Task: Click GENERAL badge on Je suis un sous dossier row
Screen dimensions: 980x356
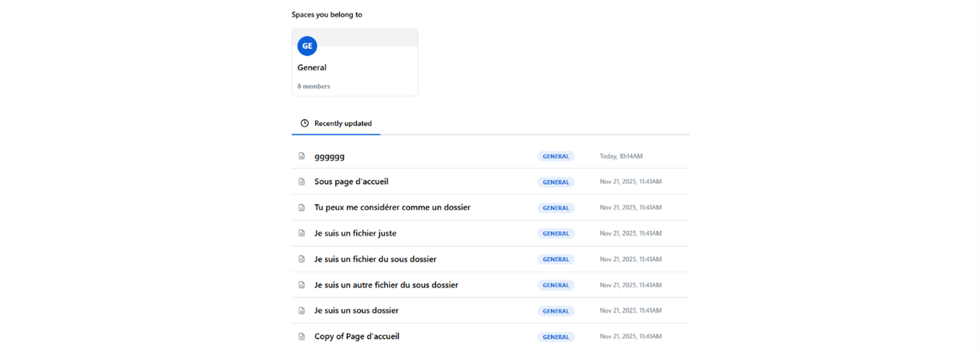Action: click(x=556, y=311)
